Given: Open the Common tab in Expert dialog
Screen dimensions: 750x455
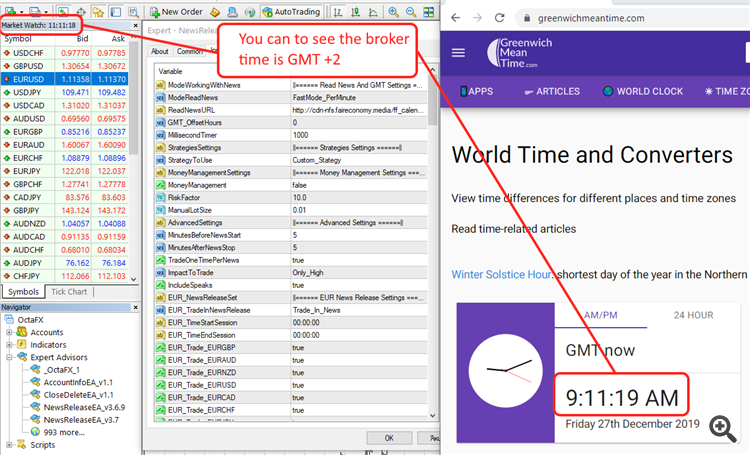Looking at the screenshot, I should pyautogui.click(x=189, y=51).
